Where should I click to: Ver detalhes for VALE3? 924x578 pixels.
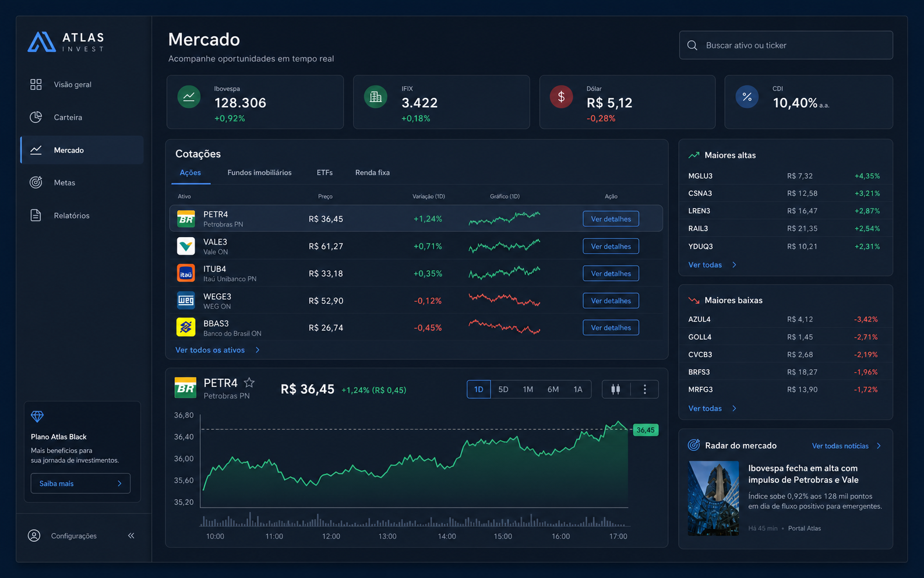click(611, 246)
